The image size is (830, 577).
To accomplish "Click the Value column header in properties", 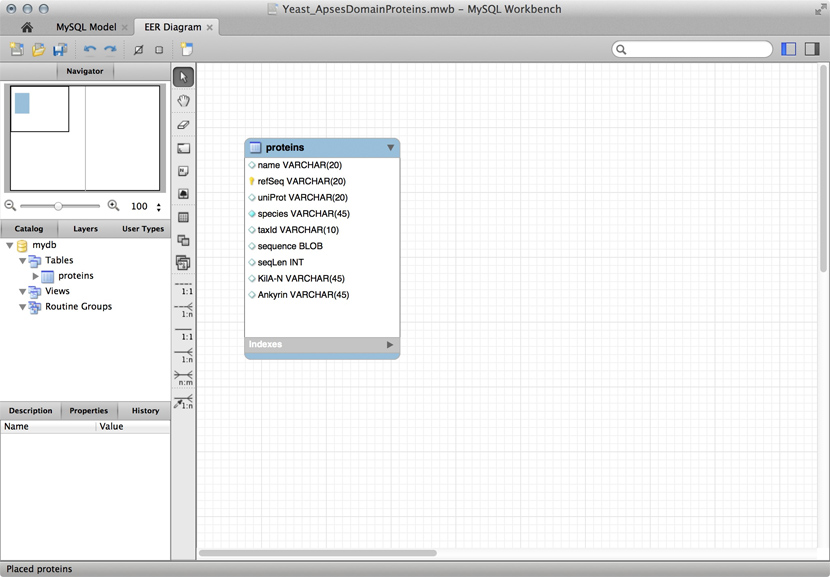I will click(x=133, y=427).
